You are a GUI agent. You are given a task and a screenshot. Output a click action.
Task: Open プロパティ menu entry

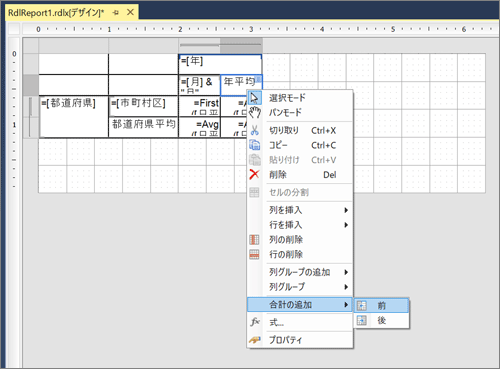tap(300, 340)
